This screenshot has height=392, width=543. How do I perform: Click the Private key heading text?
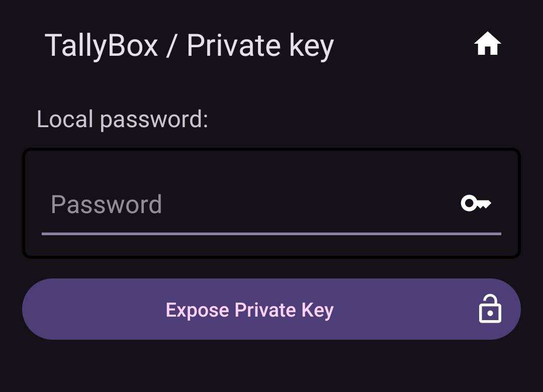tap(260, 46)
